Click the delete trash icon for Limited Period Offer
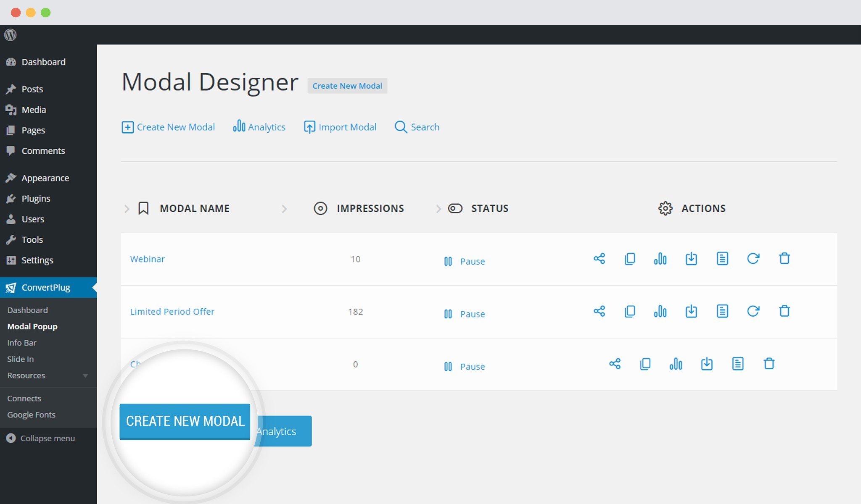The height and width of the screenshot is (504, 861). 785,311
